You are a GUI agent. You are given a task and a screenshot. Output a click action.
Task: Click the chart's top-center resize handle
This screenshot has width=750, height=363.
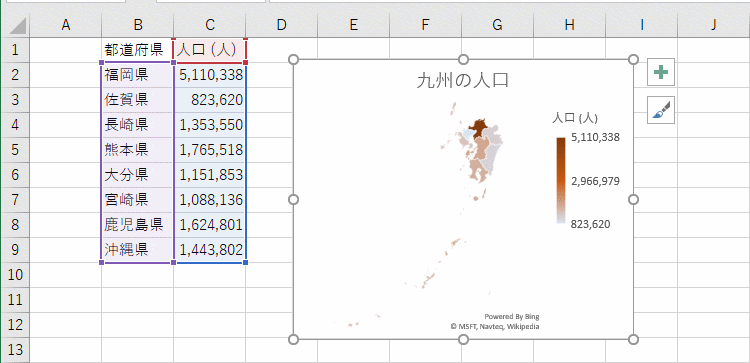pos(463,59)
